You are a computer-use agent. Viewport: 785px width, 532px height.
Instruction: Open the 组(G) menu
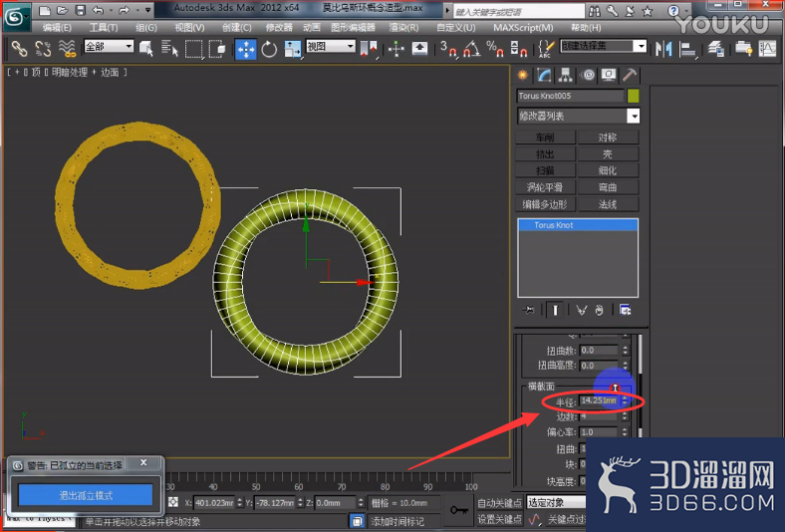coord(146,28)
